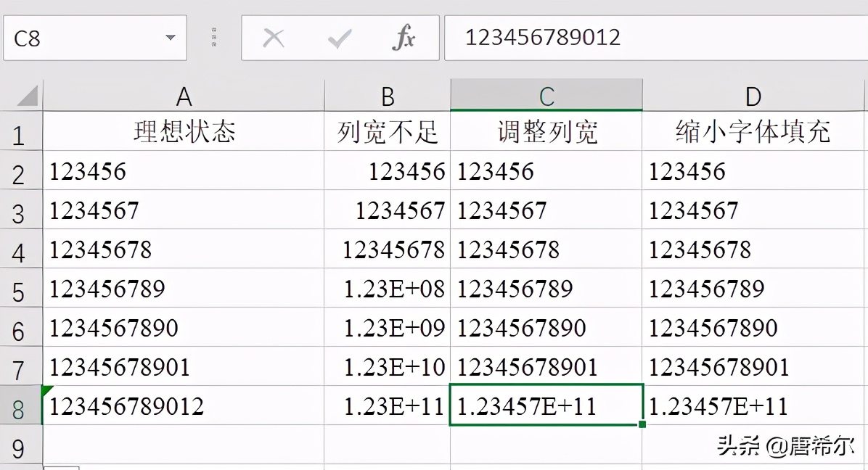Select row 2 header

(x=21, y=171)
